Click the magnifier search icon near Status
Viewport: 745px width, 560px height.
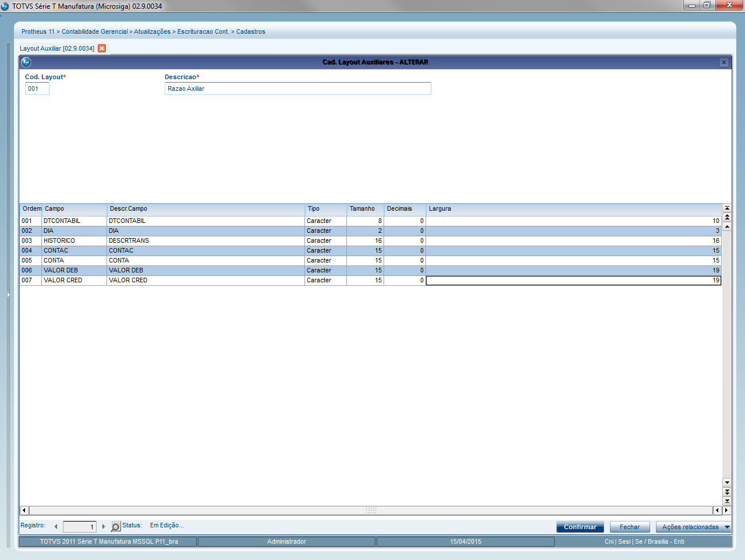(x=116, y=527)
